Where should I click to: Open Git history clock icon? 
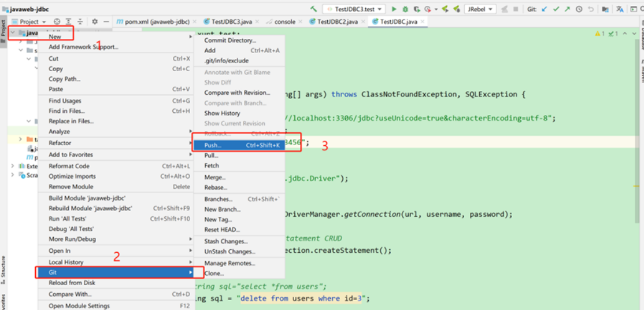click(579, 9)
